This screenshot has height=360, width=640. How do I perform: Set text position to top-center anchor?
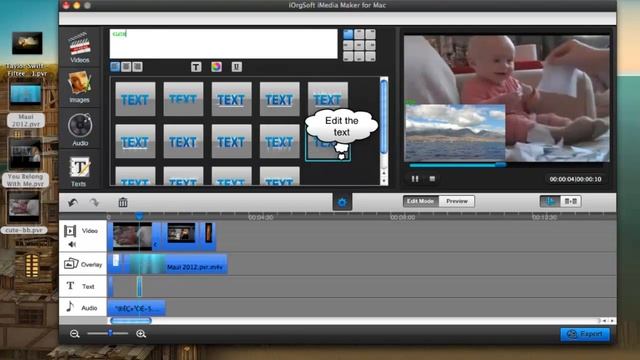click(x=359, y=34)
